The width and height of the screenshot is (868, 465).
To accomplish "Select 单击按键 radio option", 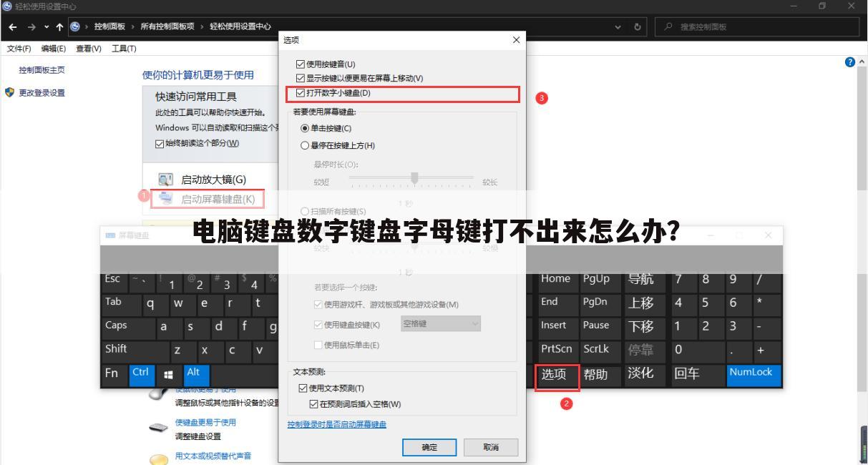I will pyautogui.click(x=305, y=129).
